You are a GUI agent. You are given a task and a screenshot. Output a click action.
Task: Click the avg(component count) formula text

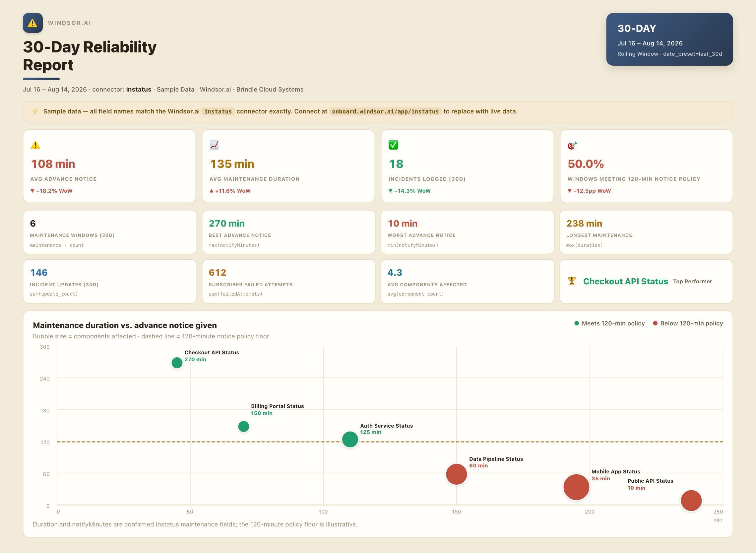click(x=416, y=294)
